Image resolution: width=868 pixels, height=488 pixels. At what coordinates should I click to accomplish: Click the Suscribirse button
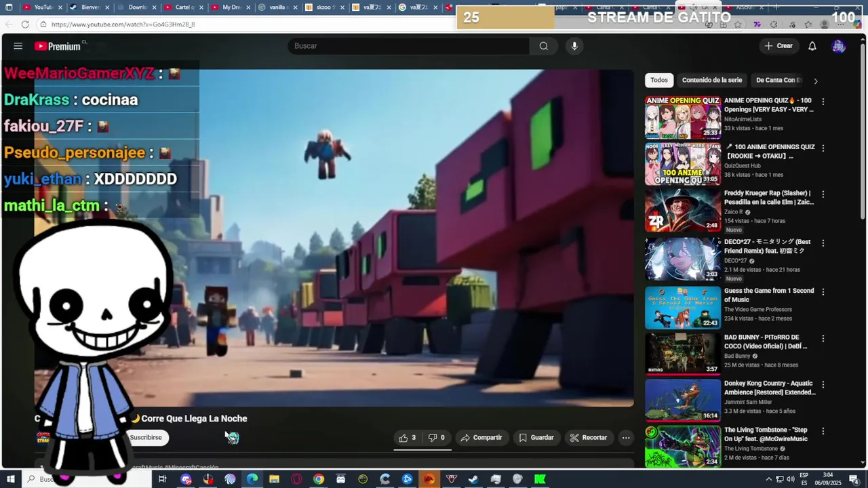coord(146,438)
